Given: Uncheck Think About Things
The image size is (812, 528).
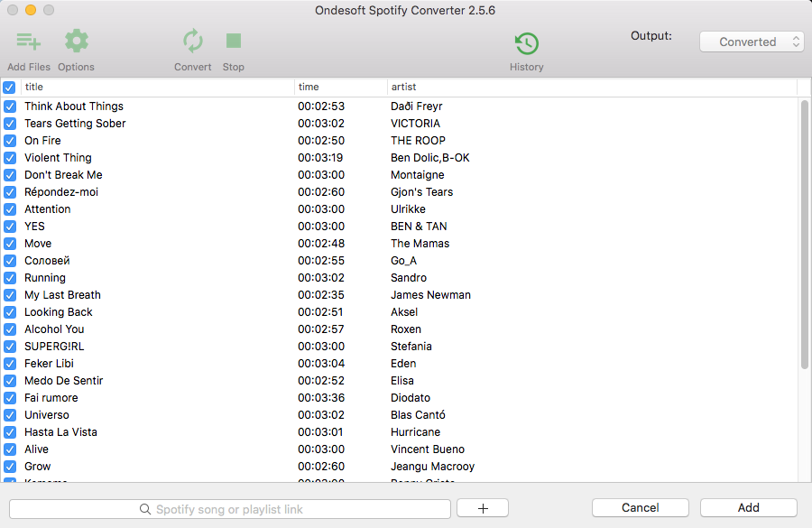Looking at the screenshot, I should point(10,107).
